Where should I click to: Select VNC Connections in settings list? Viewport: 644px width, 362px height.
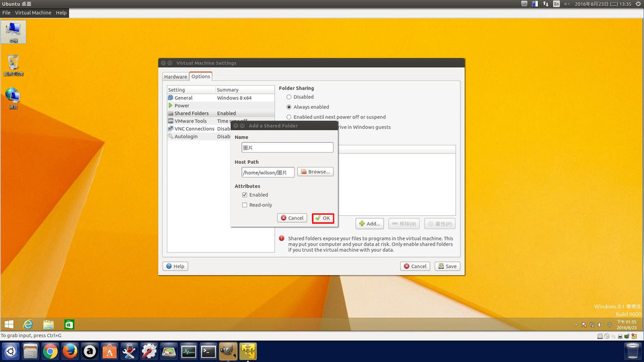tap(199, 129)
